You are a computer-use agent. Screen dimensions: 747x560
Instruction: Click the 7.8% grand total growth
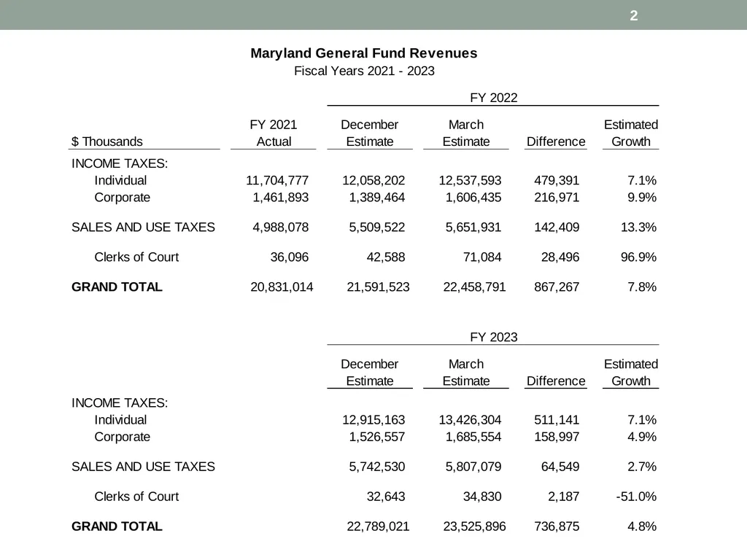click(642, 287)
